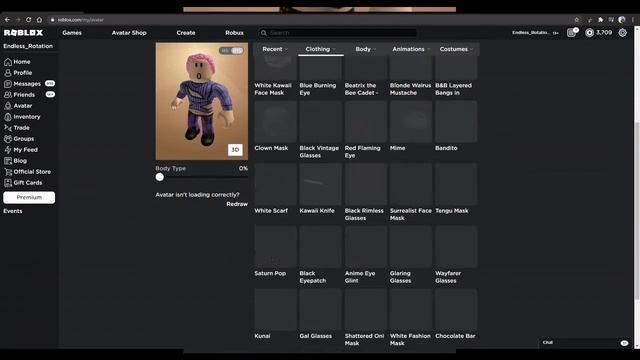Adjust the Body Type slider handle
This screenshot has height=360, width=640.
[160, 177]
